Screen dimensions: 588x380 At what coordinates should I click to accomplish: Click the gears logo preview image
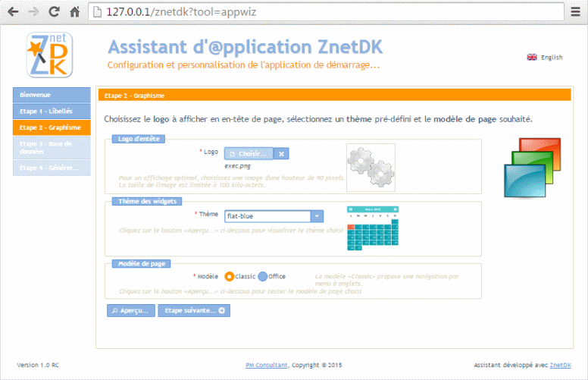click(x=371, y=168)
